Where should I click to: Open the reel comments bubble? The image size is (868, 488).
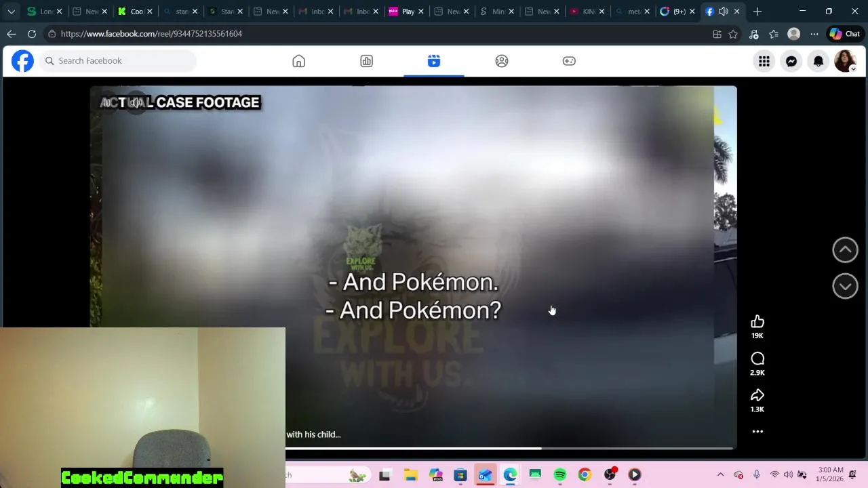tap(757, 359)
